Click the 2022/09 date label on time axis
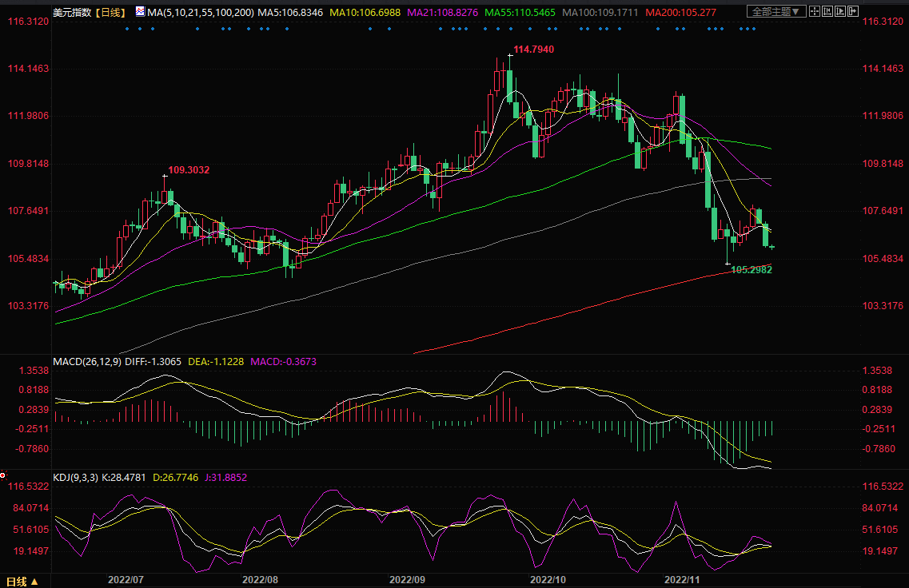Screen dimensions: 909x588 [409, 577]
